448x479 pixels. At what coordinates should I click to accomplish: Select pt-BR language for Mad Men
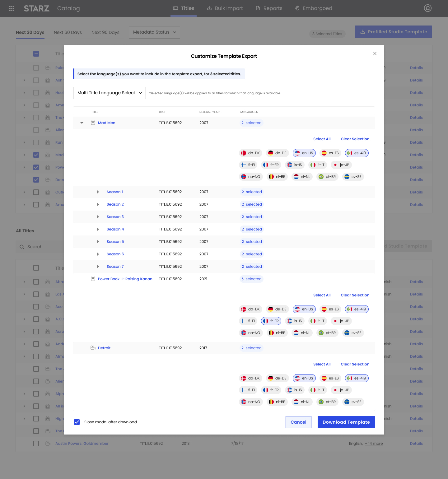(x=328, y=177)
